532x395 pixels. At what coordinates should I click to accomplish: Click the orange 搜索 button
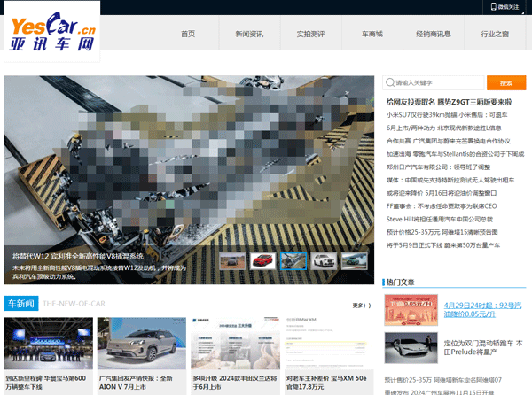click(506, 83)
